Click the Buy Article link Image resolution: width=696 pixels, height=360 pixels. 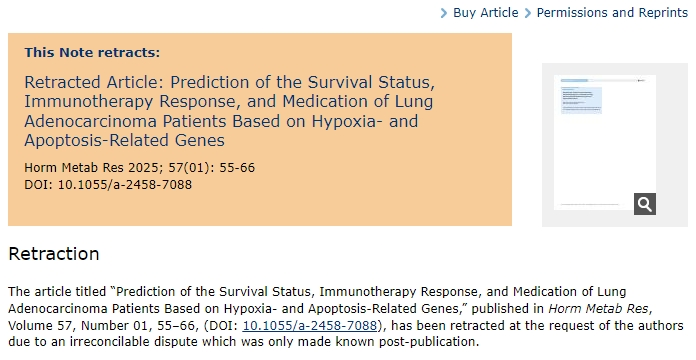pyautogui.click(x=486, y=13)
